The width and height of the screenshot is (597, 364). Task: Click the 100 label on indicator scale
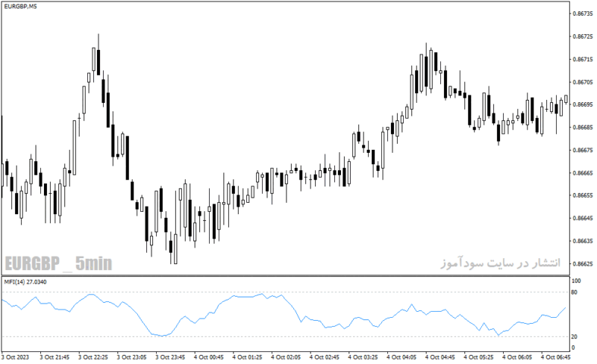[x=576, y=281]
